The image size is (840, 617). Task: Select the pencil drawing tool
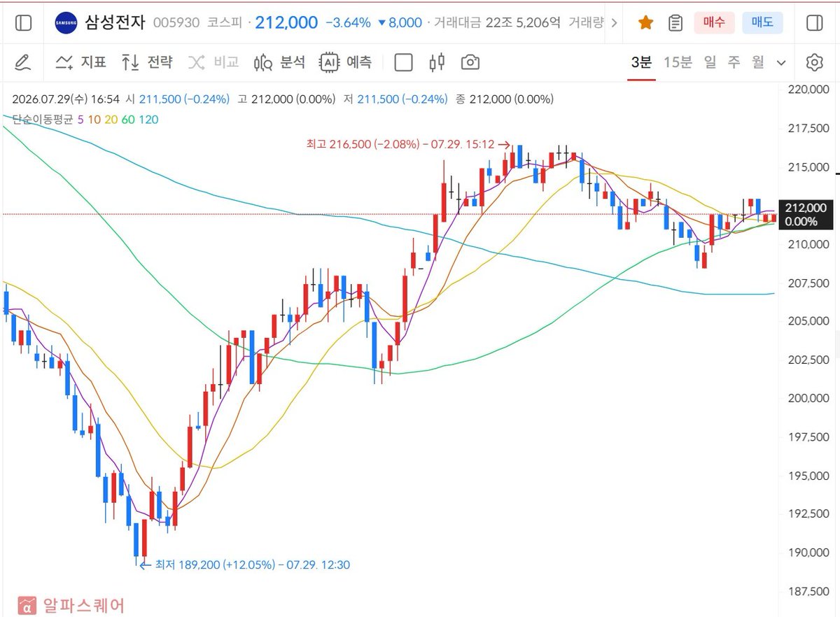23,63
